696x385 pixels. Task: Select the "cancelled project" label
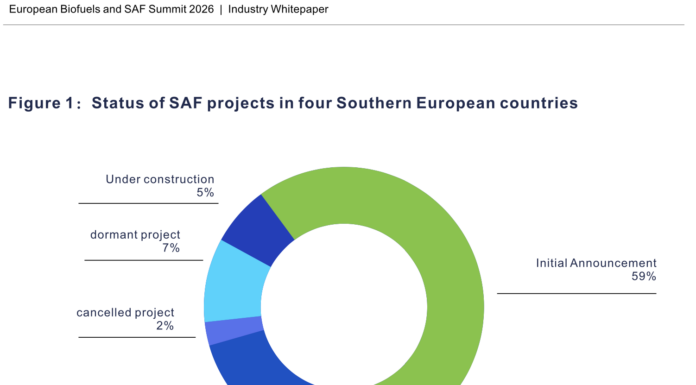click(125, 313)
